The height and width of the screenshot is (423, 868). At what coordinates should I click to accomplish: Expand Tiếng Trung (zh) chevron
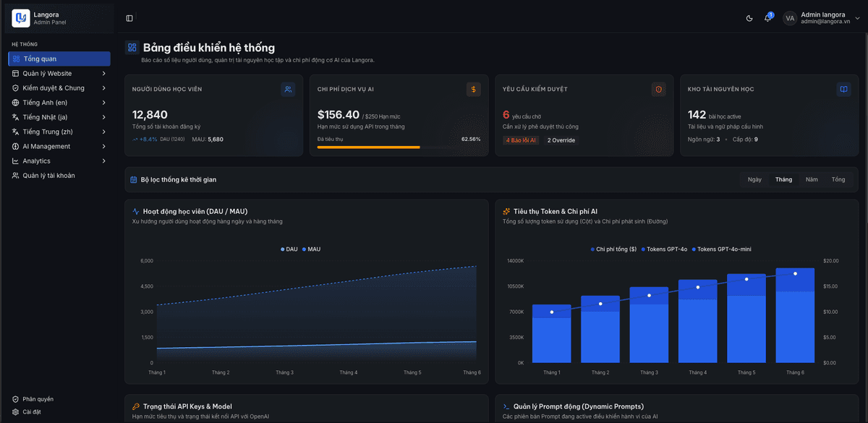tap(103, 132)
